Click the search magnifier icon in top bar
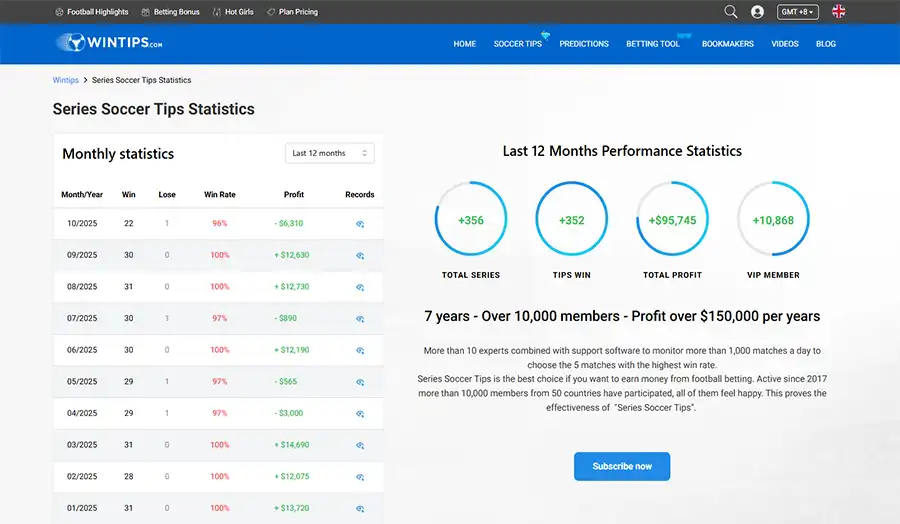 point(731,12)
